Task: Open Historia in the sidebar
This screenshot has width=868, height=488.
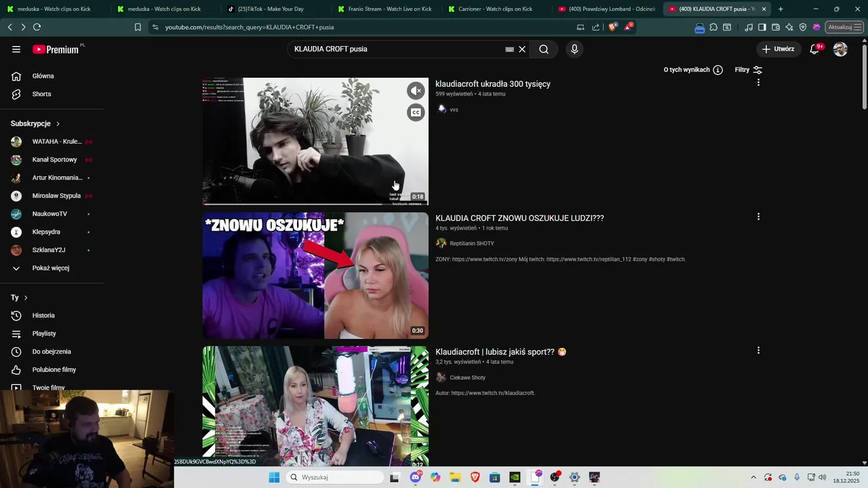Action: coord(52,315)
